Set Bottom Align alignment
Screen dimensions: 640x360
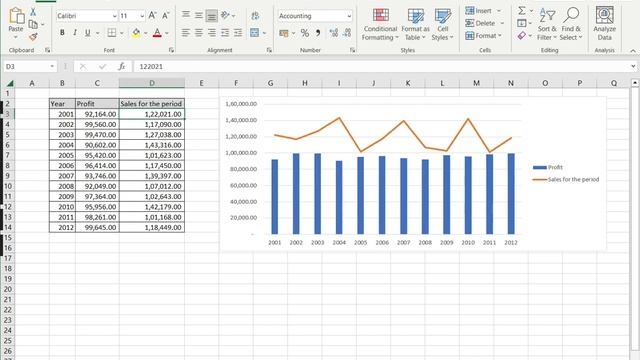(211, 16)
